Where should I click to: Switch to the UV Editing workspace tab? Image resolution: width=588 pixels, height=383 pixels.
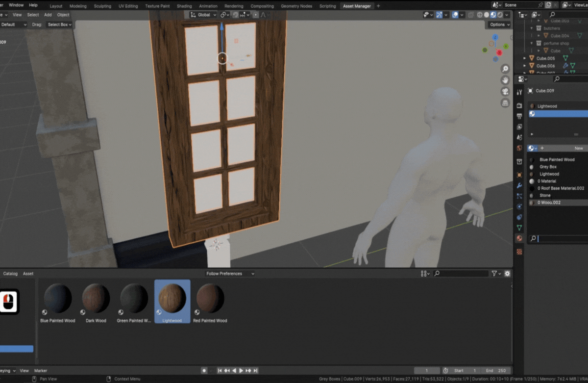click(128, 6)
